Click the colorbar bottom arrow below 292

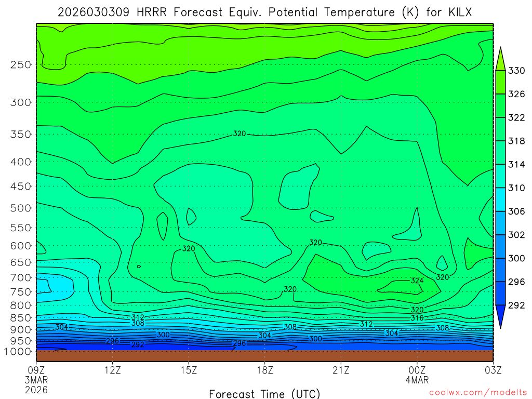[500, 316]
